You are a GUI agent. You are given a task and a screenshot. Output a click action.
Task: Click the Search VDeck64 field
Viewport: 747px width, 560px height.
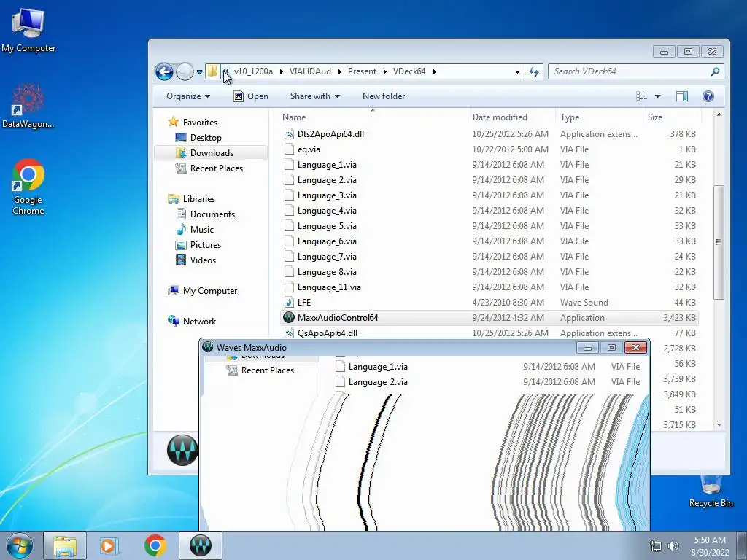point(635,71)
